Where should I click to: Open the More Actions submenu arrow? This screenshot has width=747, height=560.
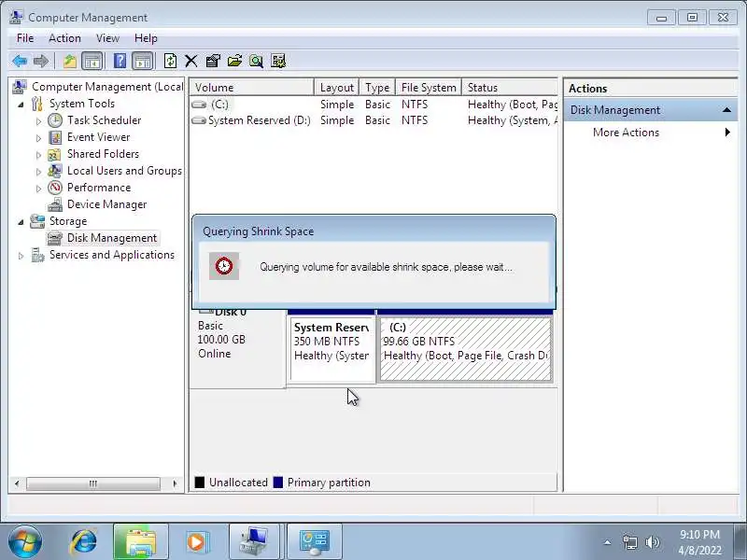click(x=727, y=133)
